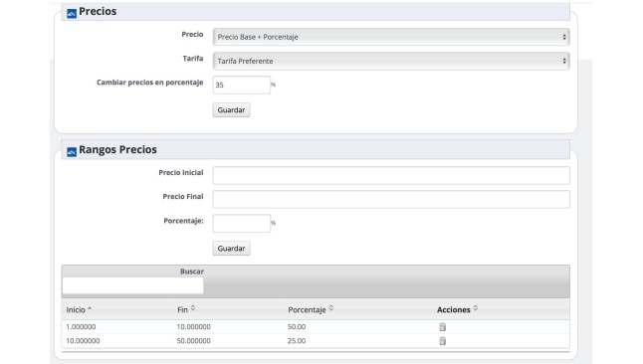The image size is (643, 364).
Task: Delete the 1.000000 to 10.000000 range row
Action: [443, 327]
